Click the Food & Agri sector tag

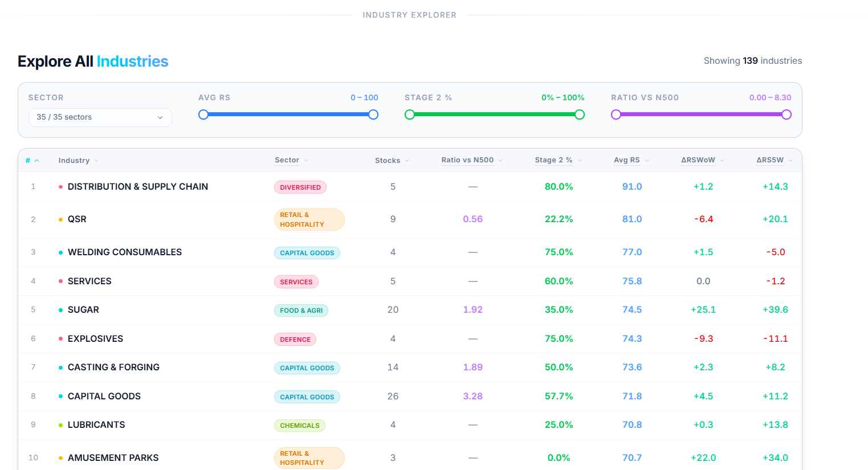tap(301, 310)
